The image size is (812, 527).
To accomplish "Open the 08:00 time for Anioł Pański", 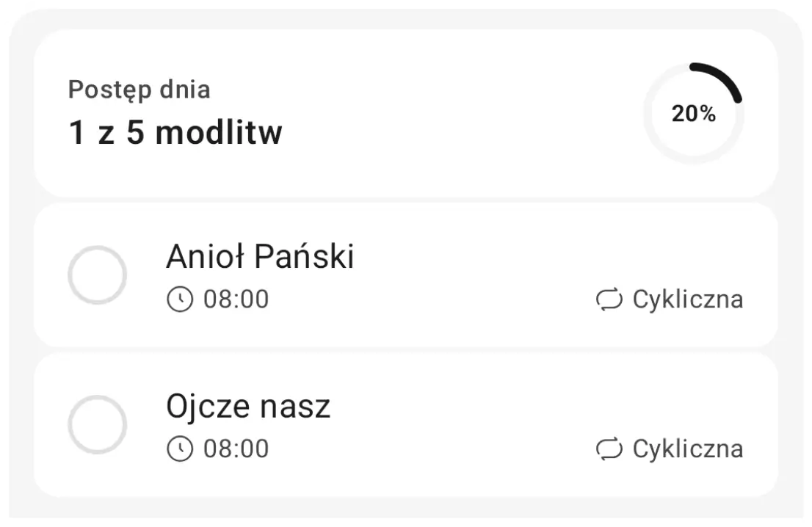I will [x=236, y=299].
